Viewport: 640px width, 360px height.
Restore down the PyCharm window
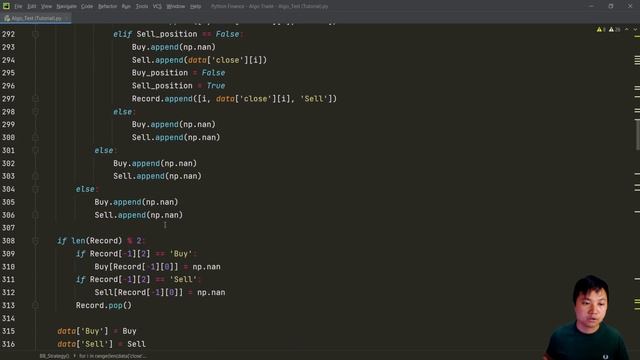pyautogui.click(x=611, y=6)
